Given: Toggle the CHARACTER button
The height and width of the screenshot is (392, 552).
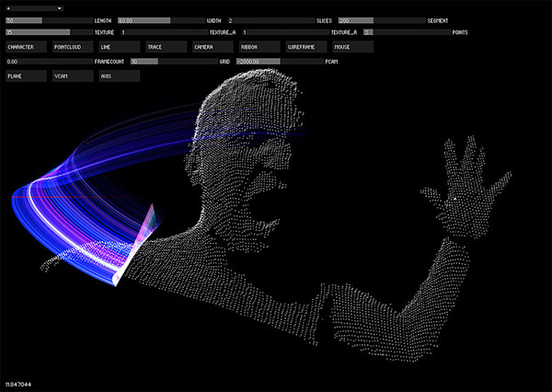Looking at the screenshot, I should 26,46.
